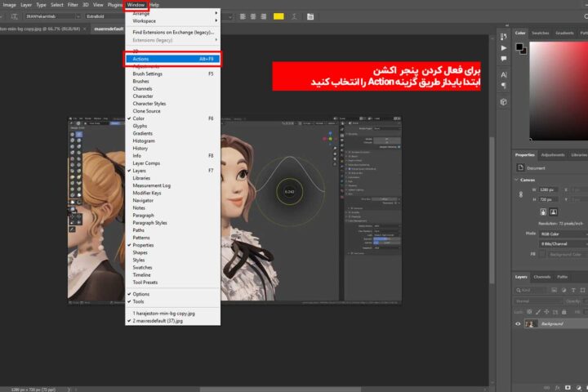
Task: Filter layers by adjustment layer icon
Action: coord(564,290)
